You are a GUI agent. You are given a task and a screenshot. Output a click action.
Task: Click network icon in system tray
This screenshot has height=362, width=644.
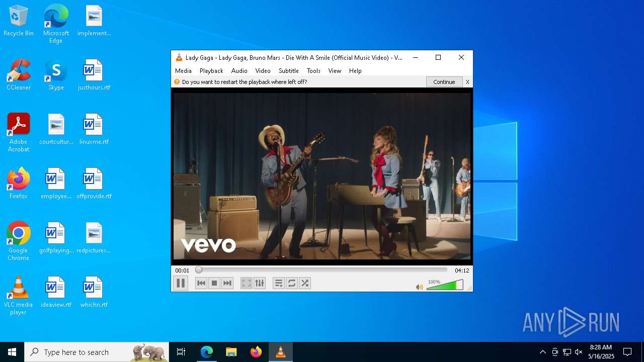coord(567,352)
